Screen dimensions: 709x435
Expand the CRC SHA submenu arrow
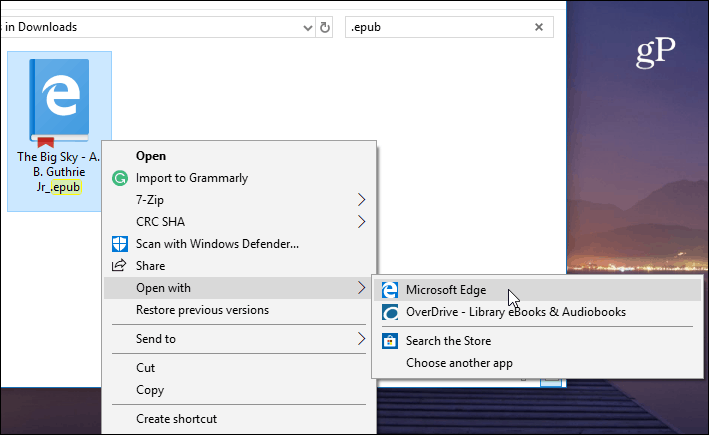point(361,222)
